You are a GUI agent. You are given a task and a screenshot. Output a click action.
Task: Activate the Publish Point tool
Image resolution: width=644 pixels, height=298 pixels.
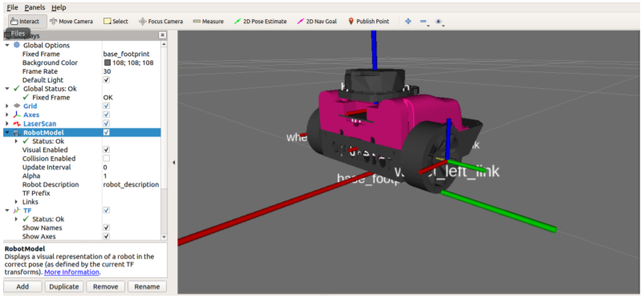click(368, 22)
